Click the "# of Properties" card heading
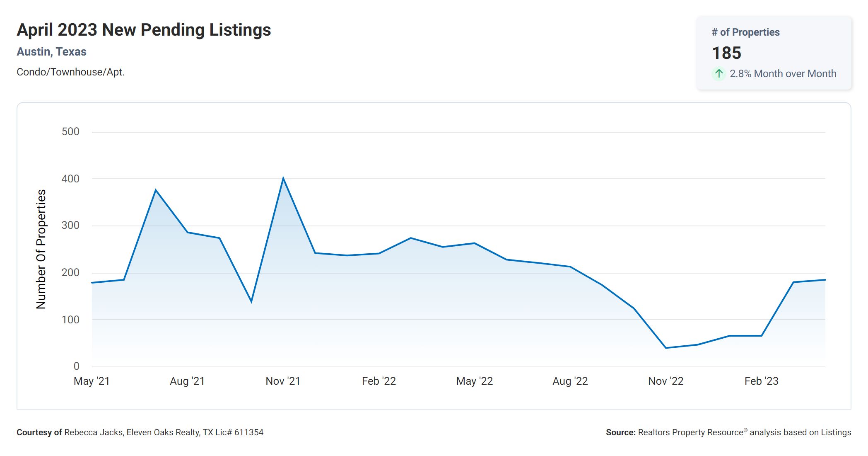Viewport: 868px width, 456px height. click(x=745, y=32)
